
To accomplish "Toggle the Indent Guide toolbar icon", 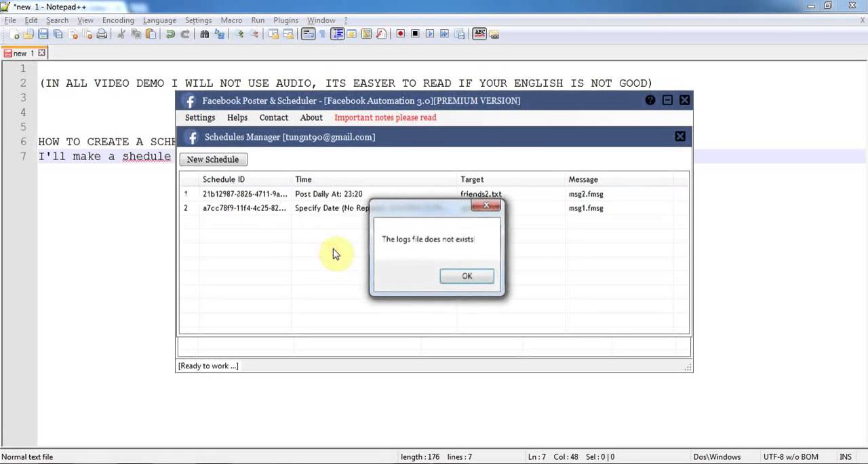I will point(337,34).
